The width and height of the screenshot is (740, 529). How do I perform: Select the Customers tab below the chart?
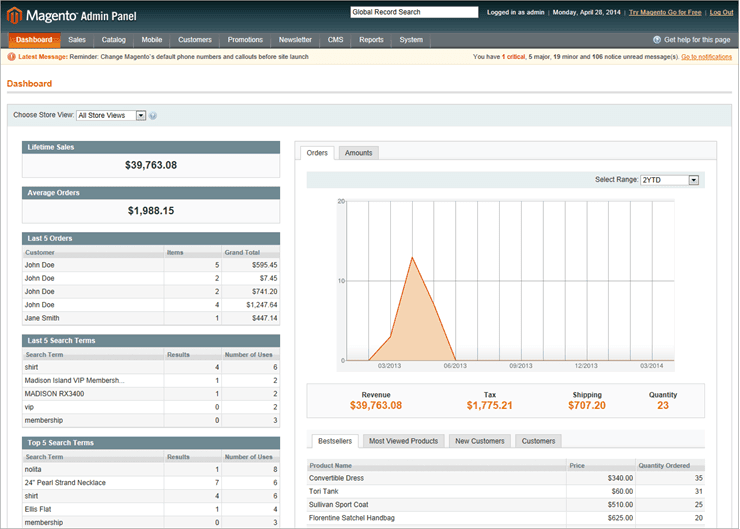(x=538, y=441)
